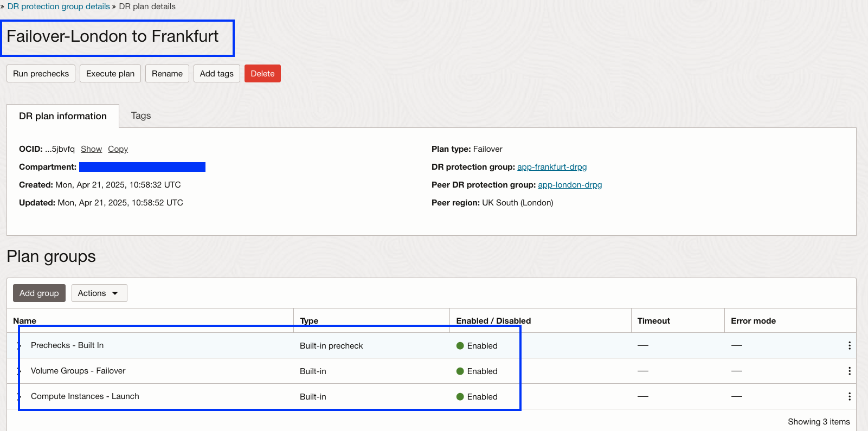Open the Actions dropdown

99,293
